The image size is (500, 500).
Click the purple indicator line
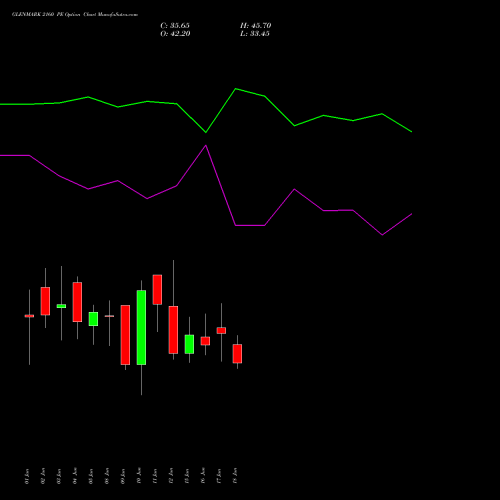206,146
